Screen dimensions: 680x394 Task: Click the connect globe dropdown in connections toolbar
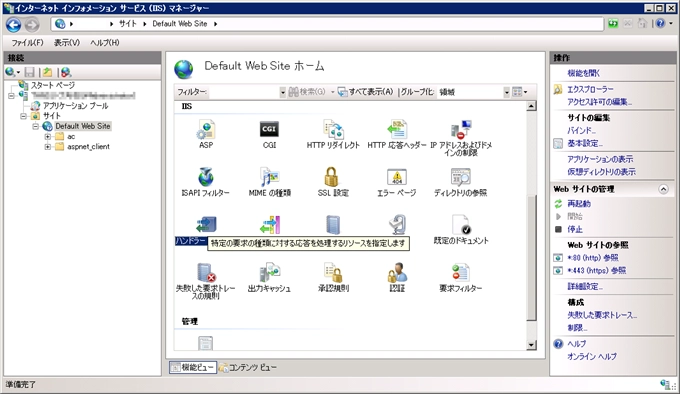coord(12,72)
